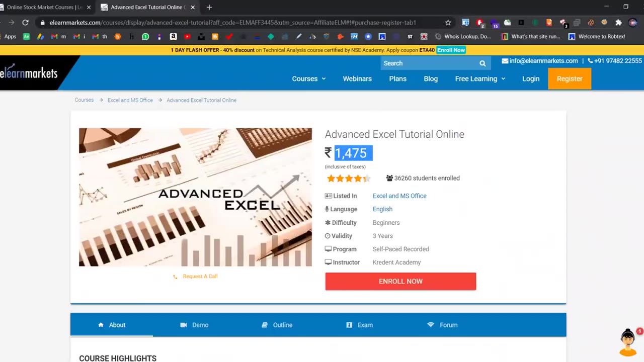Click the COURSE HIGHLIGHTS heading
The image size is (644, 362).
[x=118, y=358]
